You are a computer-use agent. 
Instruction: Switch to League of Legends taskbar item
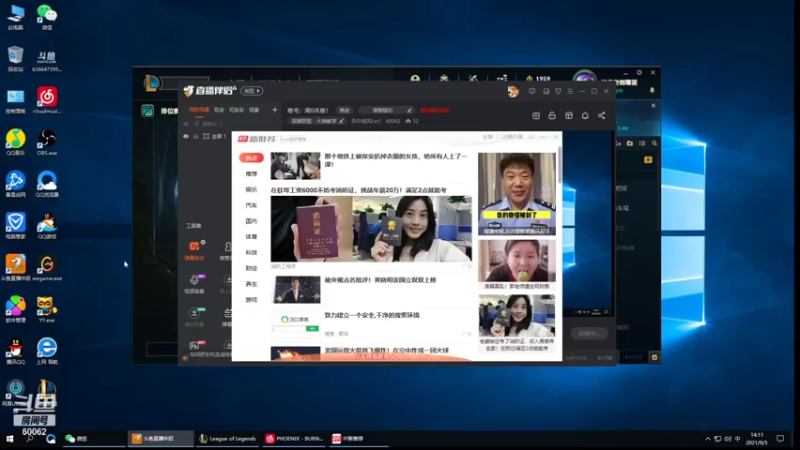(x=228, y=439)
